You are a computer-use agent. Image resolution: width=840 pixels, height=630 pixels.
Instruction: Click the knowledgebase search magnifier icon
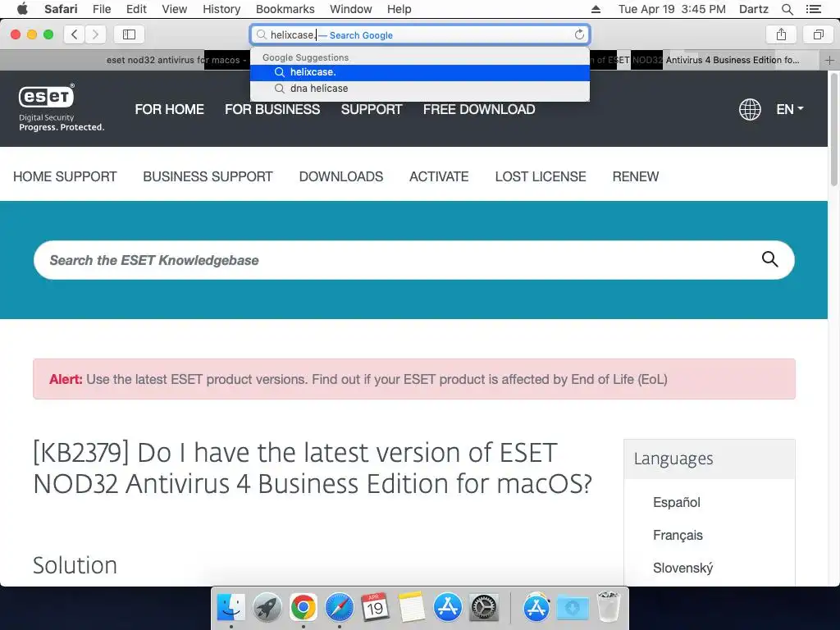tap(769, 259)
